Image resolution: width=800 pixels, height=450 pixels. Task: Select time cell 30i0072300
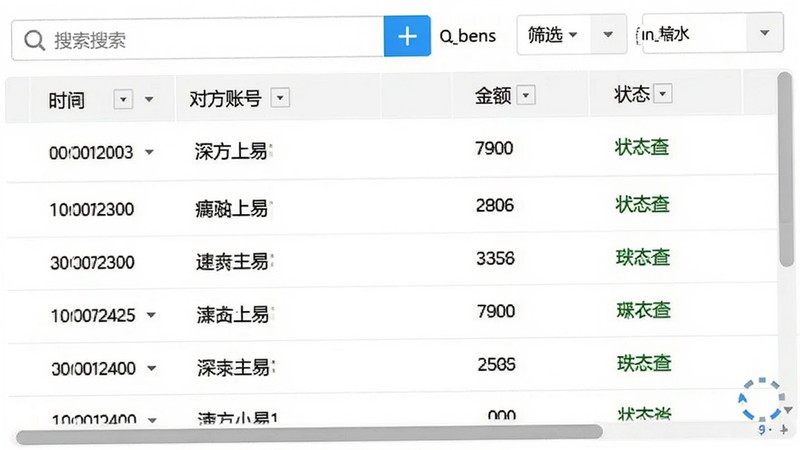pyautogui.click(x=92, y=262)
